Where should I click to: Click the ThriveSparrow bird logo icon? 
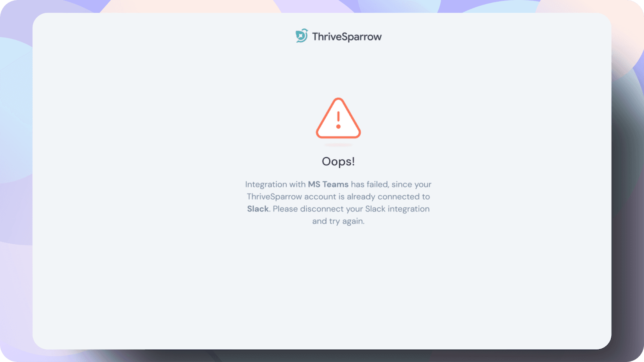302,36
